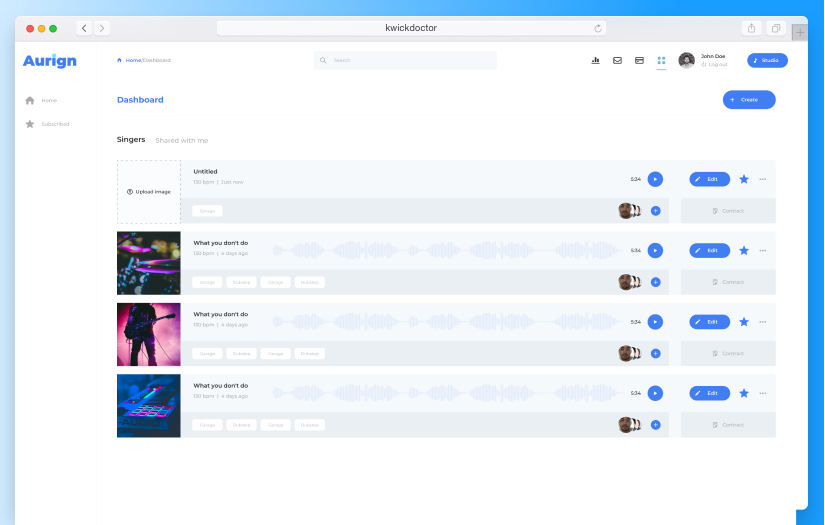Click the Search input field
The height and width of the screenshot is (525, 825).
tap(405, 60)
